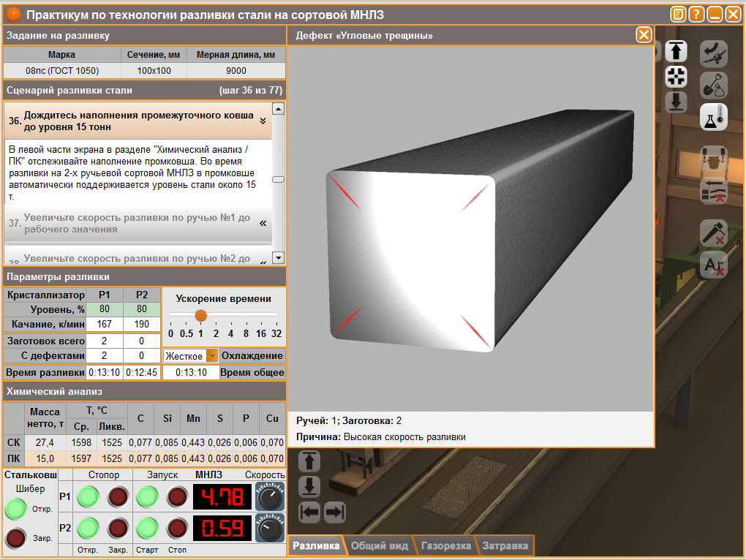Click the scenario scrollbar thumb

click(279, 179)
